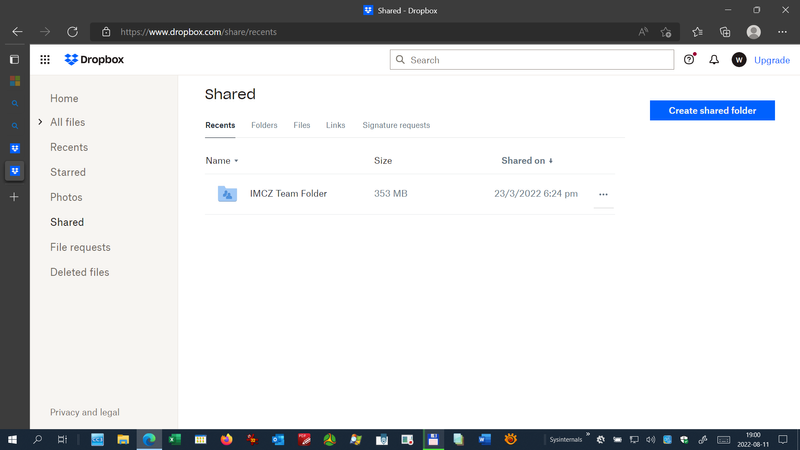Open the Dropbox apps grid menu
The height and width of the screenshot is (450, 800).
click(45, 60)
